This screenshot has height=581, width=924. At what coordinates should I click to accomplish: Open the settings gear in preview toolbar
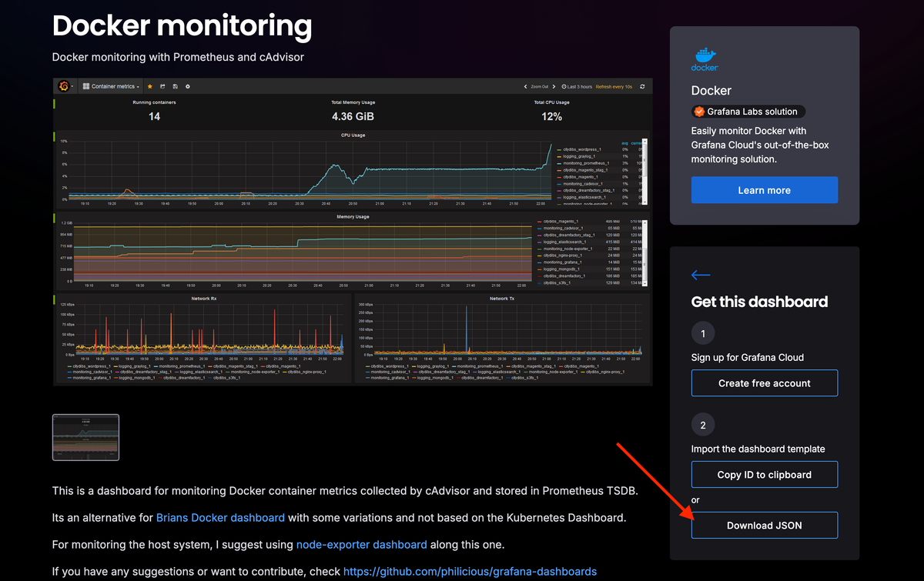point(187,87)
